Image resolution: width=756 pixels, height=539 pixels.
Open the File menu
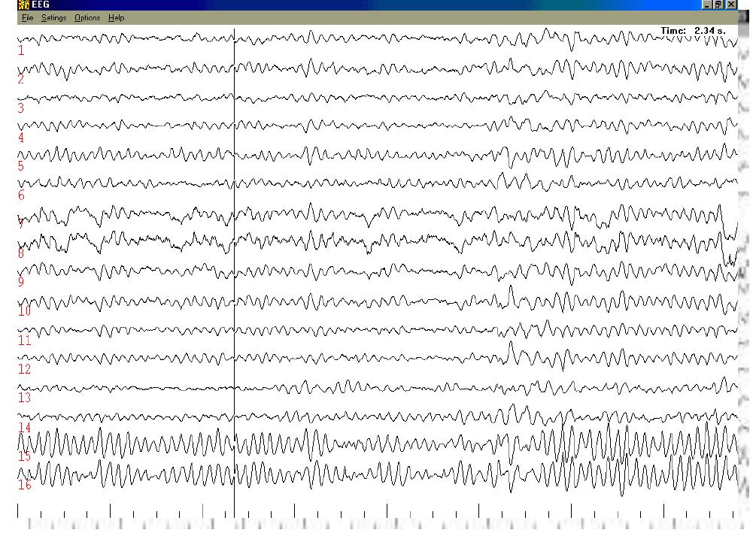[x=28, y=17]
